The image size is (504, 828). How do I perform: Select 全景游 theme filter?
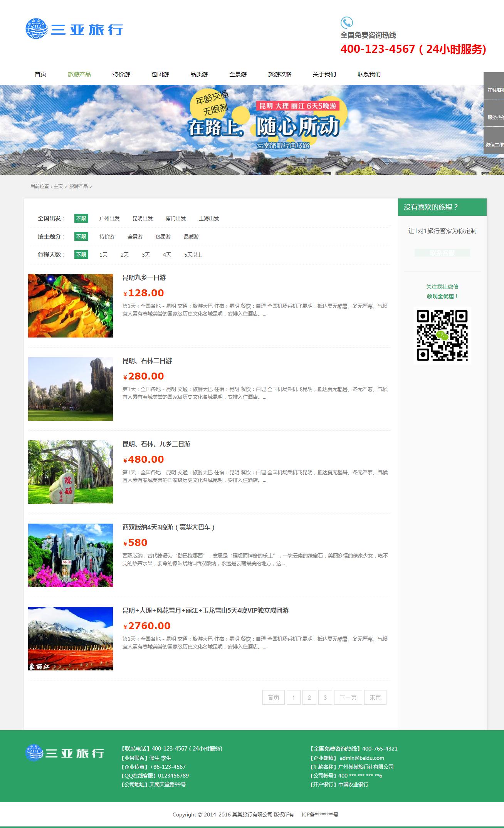tap(135, 237)
